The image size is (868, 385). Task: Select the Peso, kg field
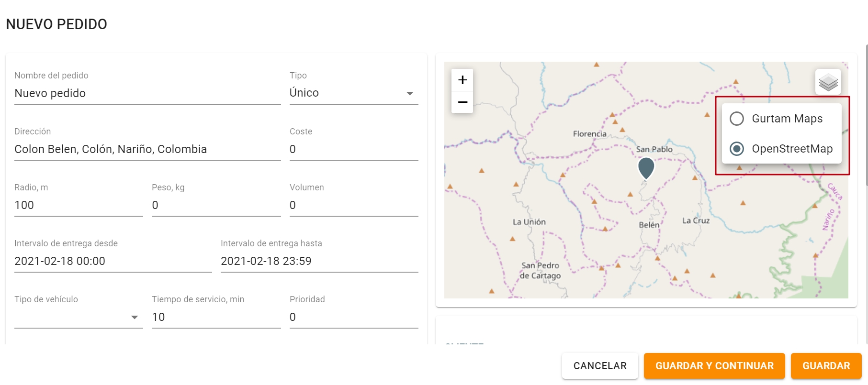[216, 205]
